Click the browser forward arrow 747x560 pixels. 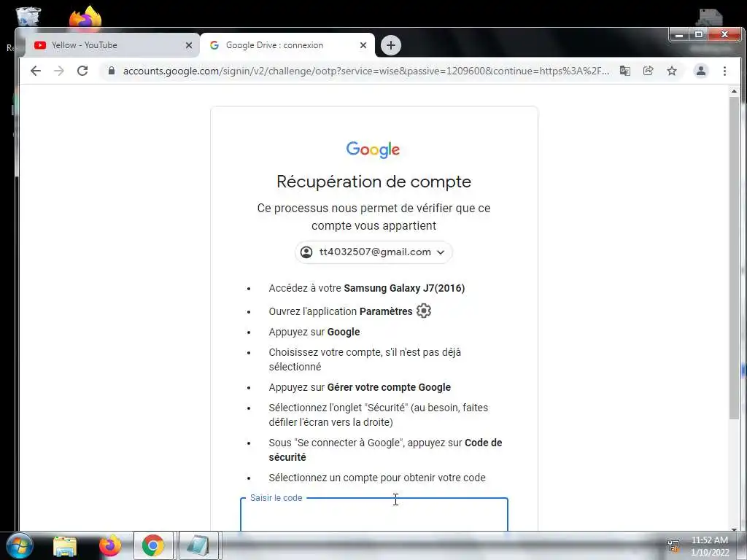tap(59, 71)
